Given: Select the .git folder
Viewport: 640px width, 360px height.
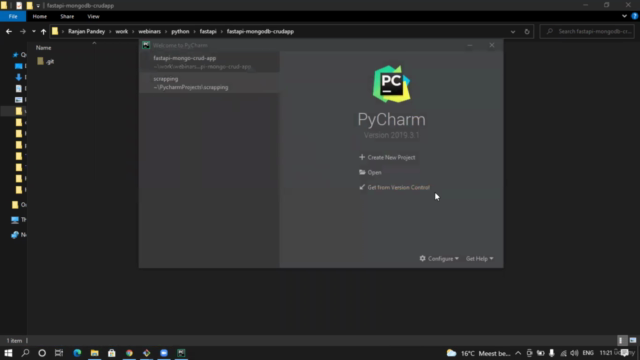Looking at the screenshot, I should click(x=46, y=62).
